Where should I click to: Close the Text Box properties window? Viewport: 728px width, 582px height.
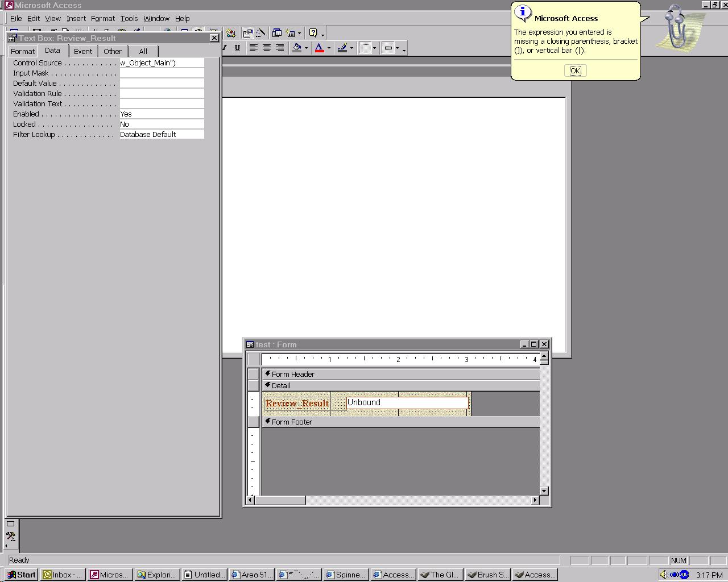pos(214,38)
